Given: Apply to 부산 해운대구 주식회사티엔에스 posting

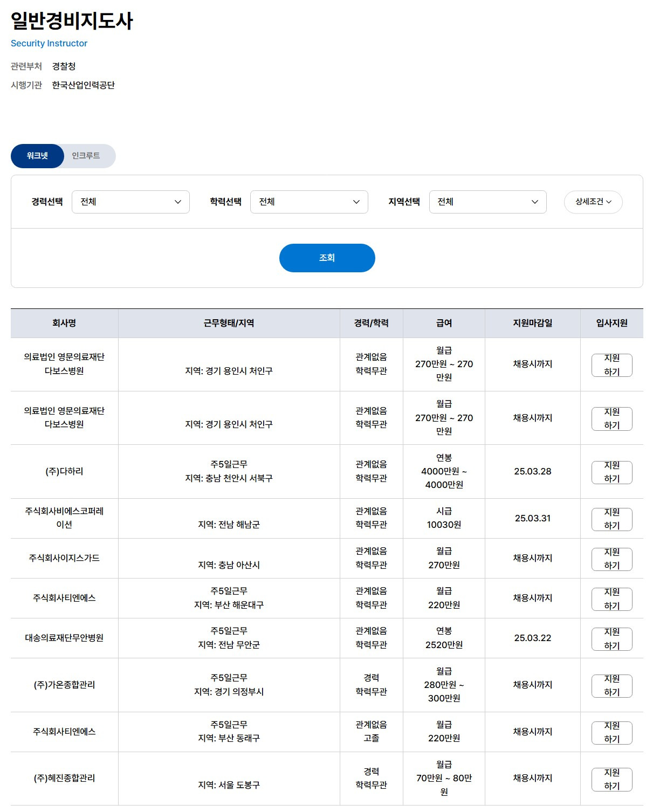Looking at the screenshot, I should click(611, 598).
